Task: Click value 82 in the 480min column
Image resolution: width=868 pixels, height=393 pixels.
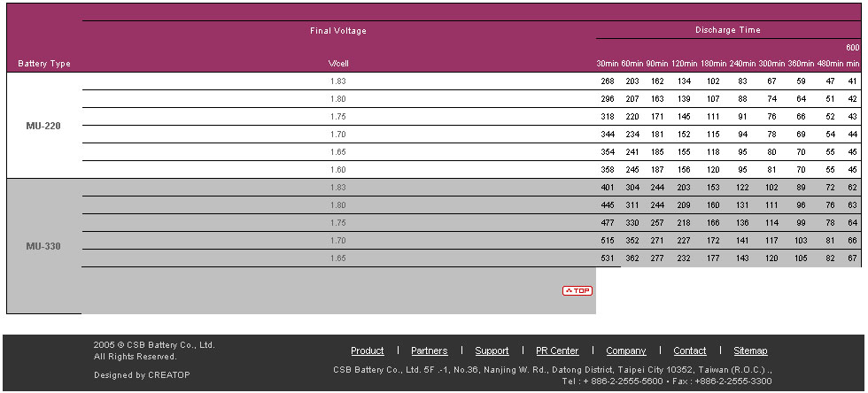Action: pos(830,258)
